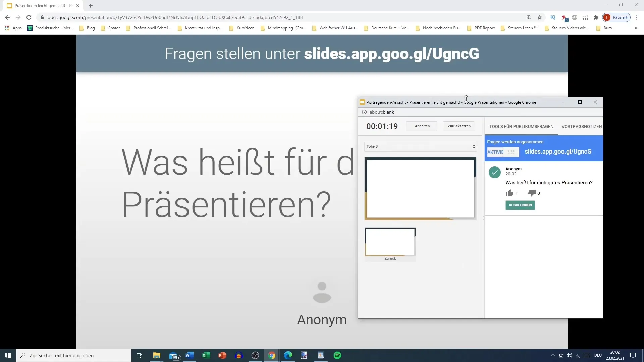Open the IQ browser extension
The width and height of the screenshot is (644, 362).
pyautogui.click(x=553, y=17)
